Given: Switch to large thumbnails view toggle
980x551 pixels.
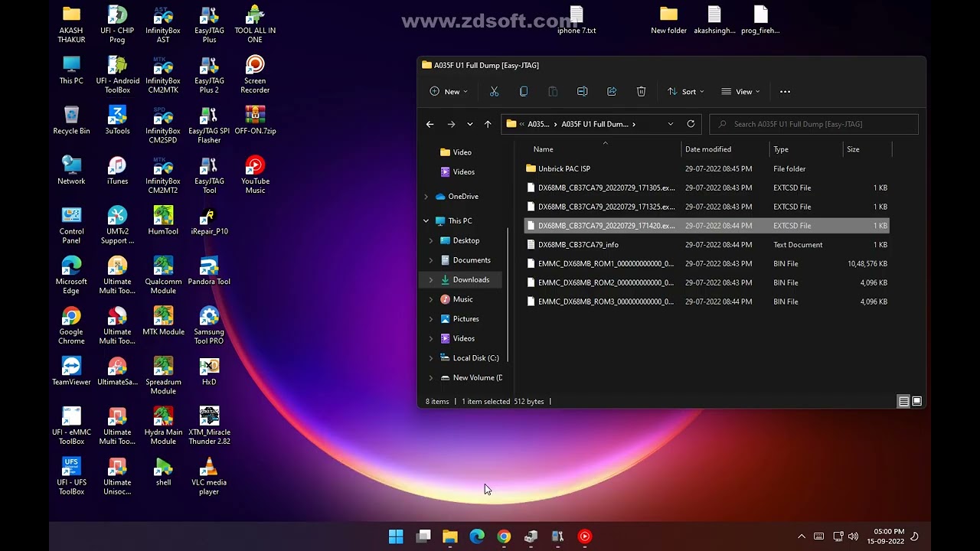Looking at the screenshot, I should (x=916, y=402).
